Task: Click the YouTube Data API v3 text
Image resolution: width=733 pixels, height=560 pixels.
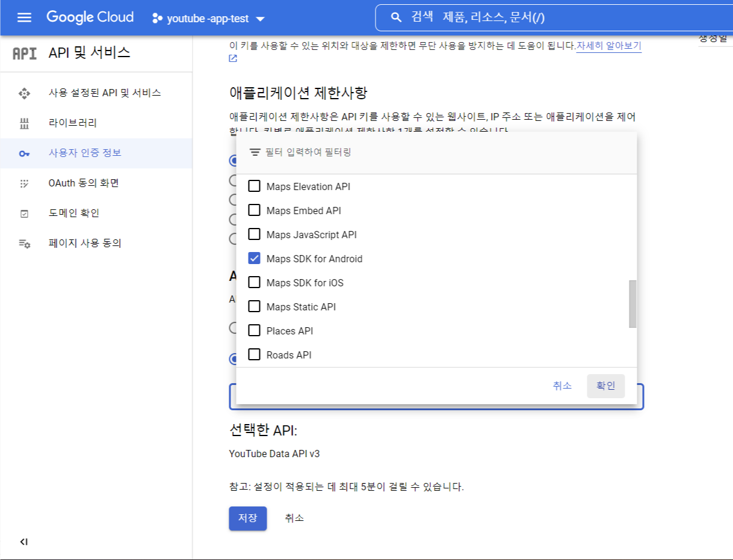Action: 274,454
